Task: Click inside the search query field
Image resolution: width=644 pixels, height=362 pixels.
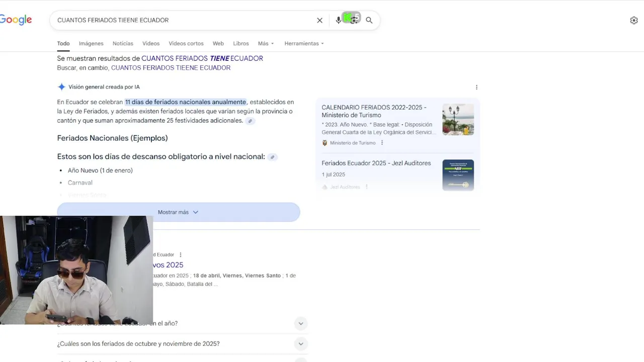Action: pos(184,20)
